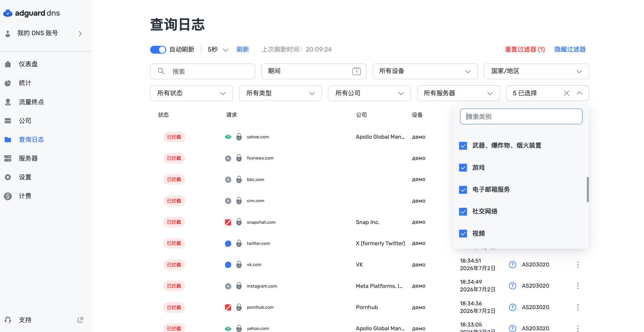
Task: Click the companies (公司) sidebar icon
Action: pyautogui.click(x=8, y=121)
